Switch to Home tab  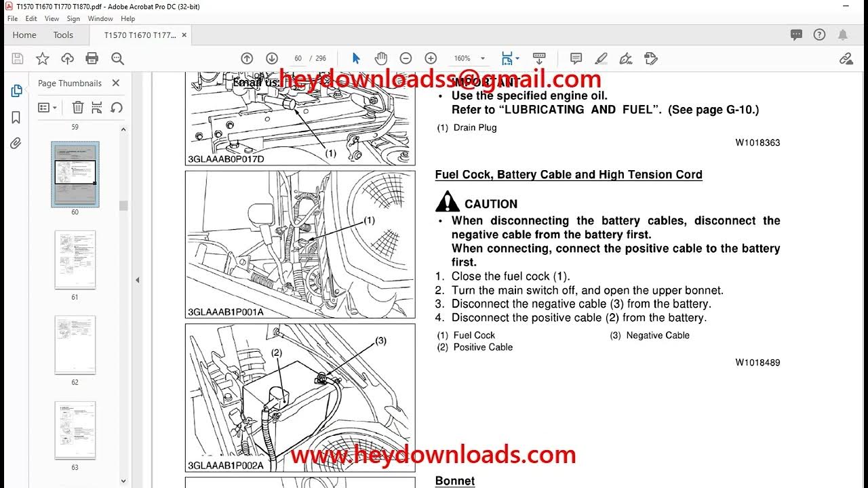click(24, 35)
